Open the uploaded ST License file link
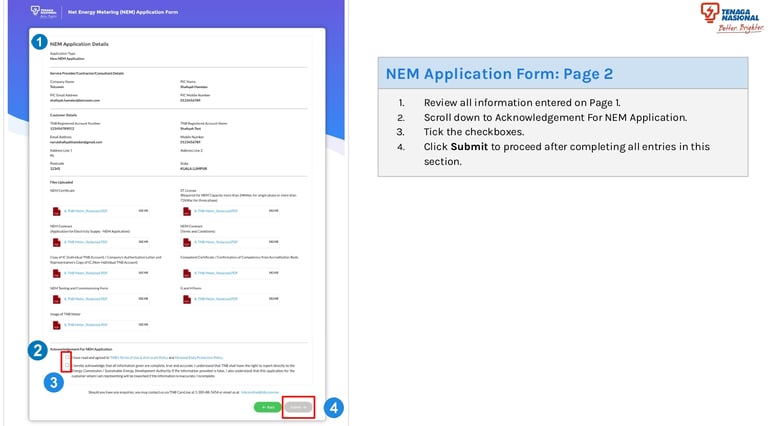 [216, 211]
